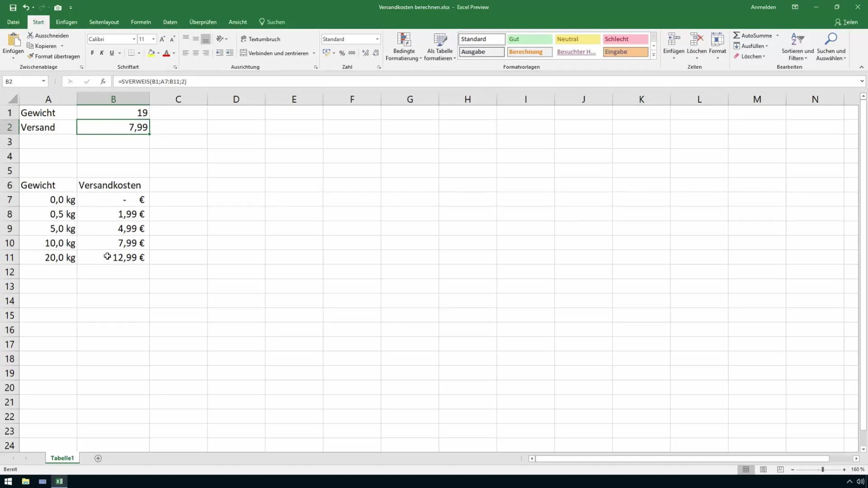Toggle italic K formatting
The height and width of the screenshot is (488, 868).
pos(102,53)
